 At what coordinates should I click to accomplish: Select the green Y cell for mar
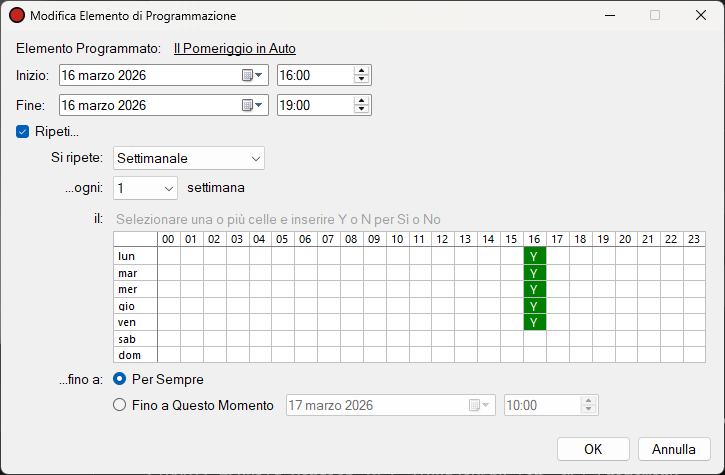(535, 273)
